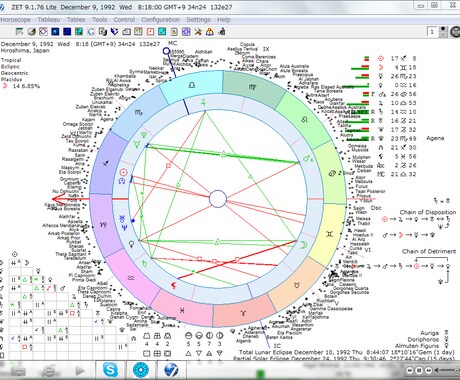Click the spinner arrows next to the 1 field
This screenshot has height=380, width=460.
(443, 32)
